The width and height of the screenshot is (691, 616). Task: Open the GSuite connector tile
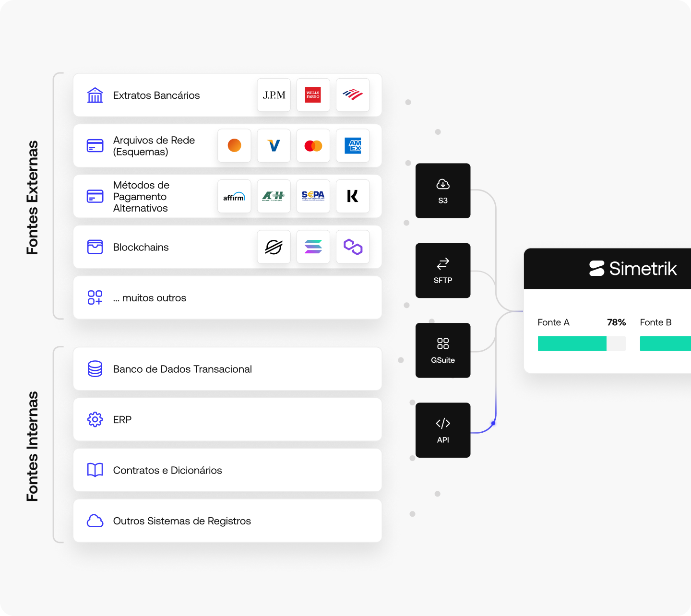pos(443,350)
